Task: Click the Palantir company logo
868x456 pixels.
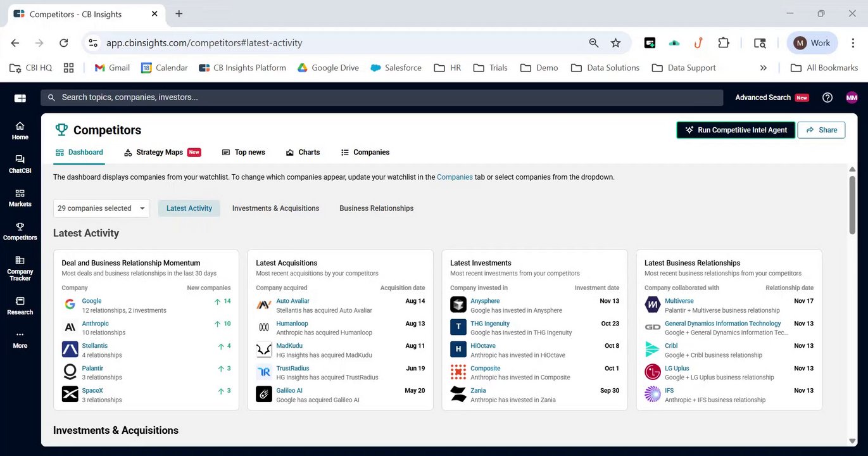Action: point(70,372)
